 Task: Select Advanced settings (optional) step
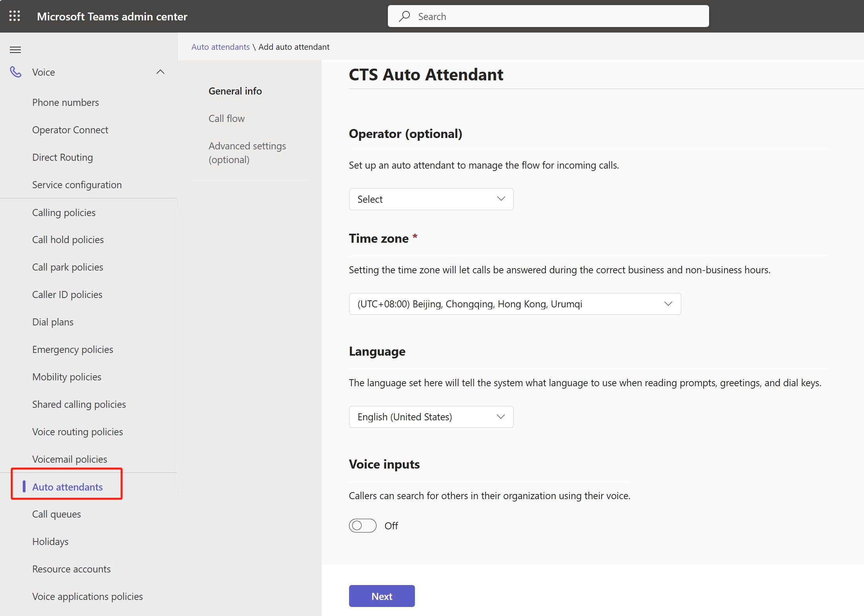coord(247,153)
